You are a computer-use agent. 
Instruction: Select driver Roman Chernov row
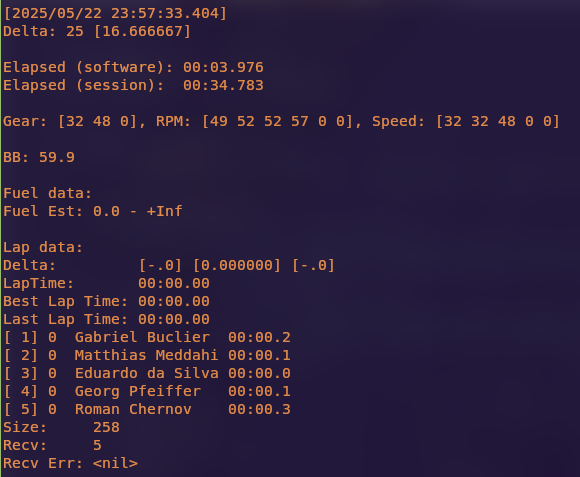coord(147,410)
